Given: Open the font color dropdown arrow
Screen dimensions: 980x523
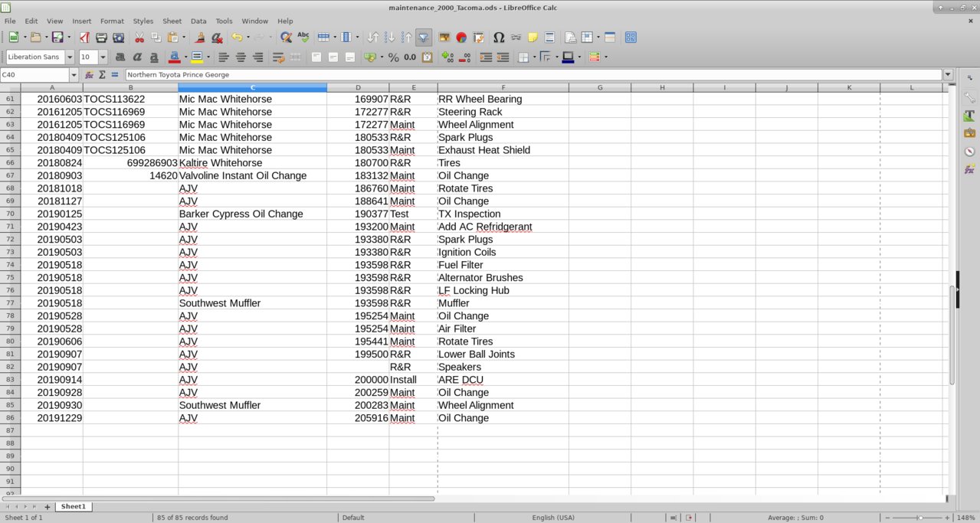Looking at the screenshot, I should coord(185,57).
